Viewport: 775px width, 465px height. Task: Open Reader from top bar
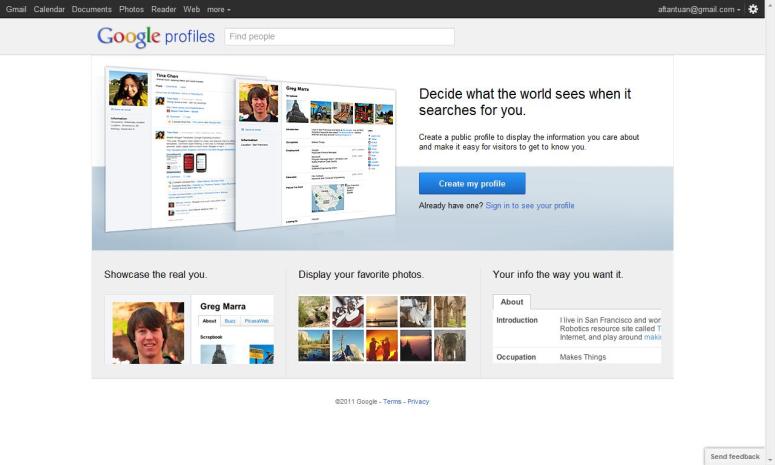(164, 9)
